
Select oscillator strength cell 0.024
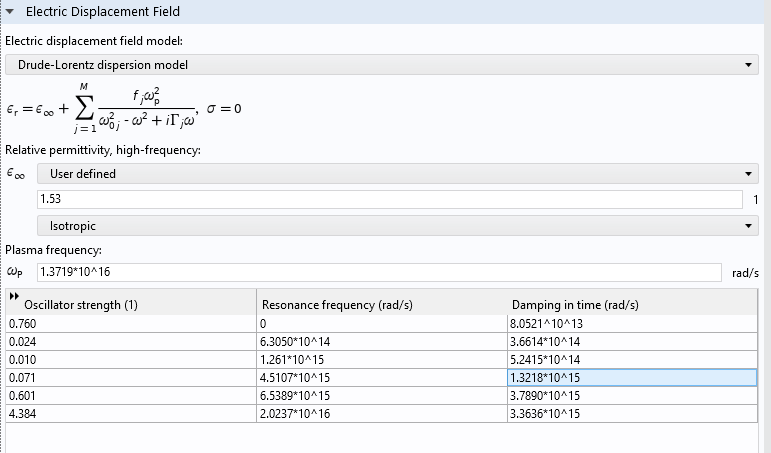coord(130,341)
